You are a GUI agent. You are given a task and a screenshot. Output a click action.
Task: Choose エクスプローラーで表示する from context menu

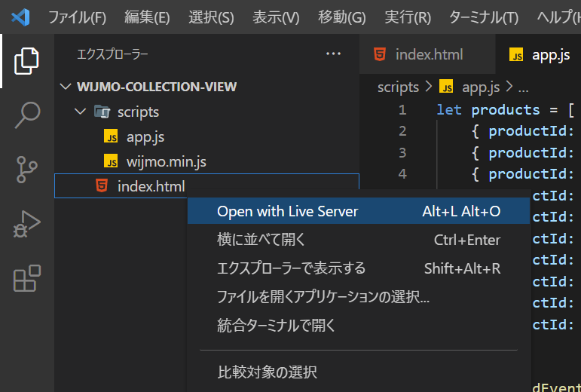[359, 268]
